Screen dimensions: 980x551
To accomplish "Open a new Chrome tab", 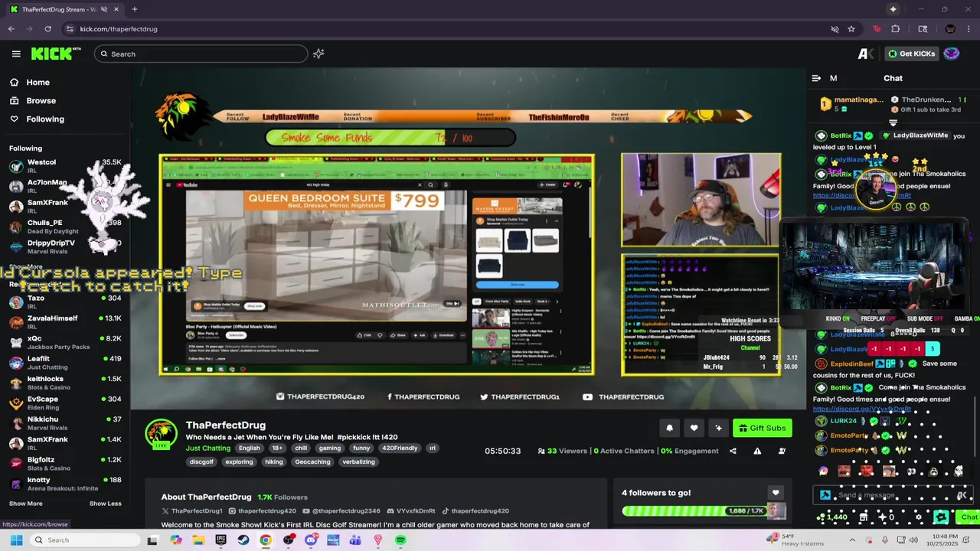I will click(x=134, y=9).
